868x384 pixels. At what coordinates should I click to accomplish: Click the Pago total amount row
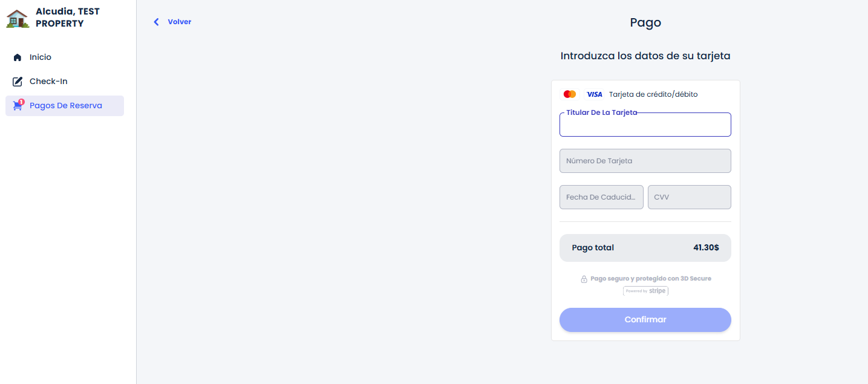(x=645, y=248)
